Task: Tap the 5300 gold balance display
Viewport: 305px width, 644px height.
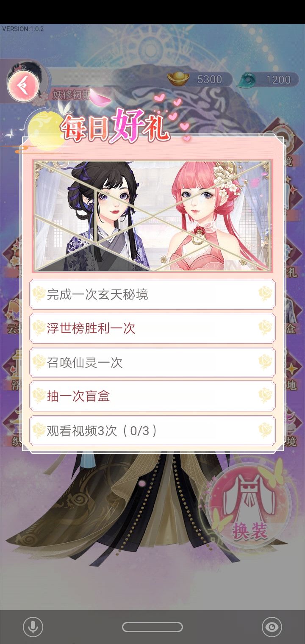Action: click(200, 80)
